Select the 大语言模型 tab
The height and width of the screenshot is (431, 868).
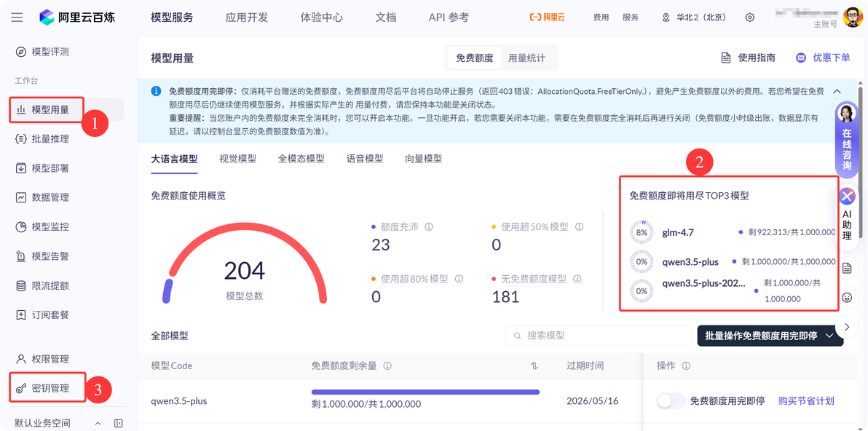174,159
